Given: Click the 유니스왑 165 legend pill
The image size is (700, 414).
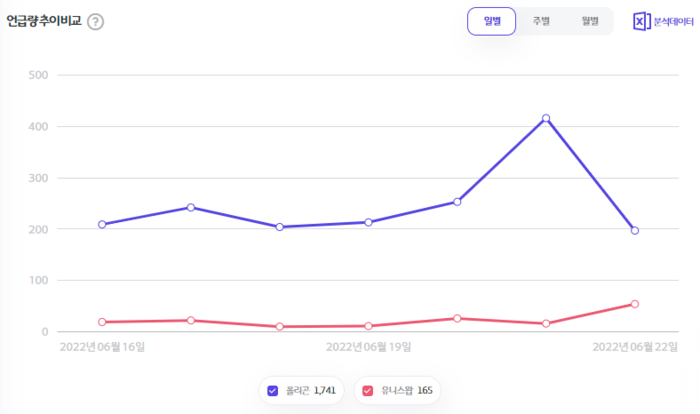Looking at the screenshot, I should tap(396, 390).
